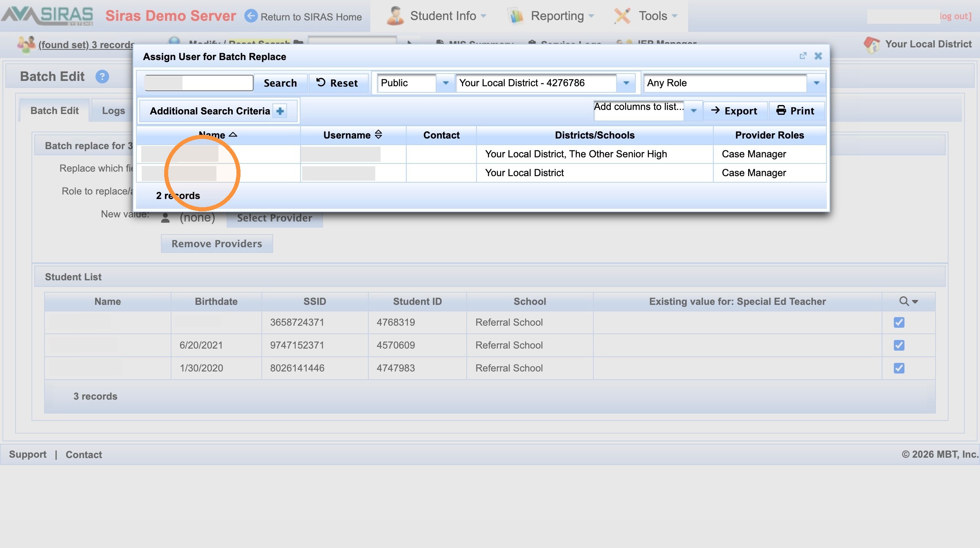Image resolution: width=980 pixels, height=548 pixels.
Task: Click the SSID column header
Action: point(314,302)
